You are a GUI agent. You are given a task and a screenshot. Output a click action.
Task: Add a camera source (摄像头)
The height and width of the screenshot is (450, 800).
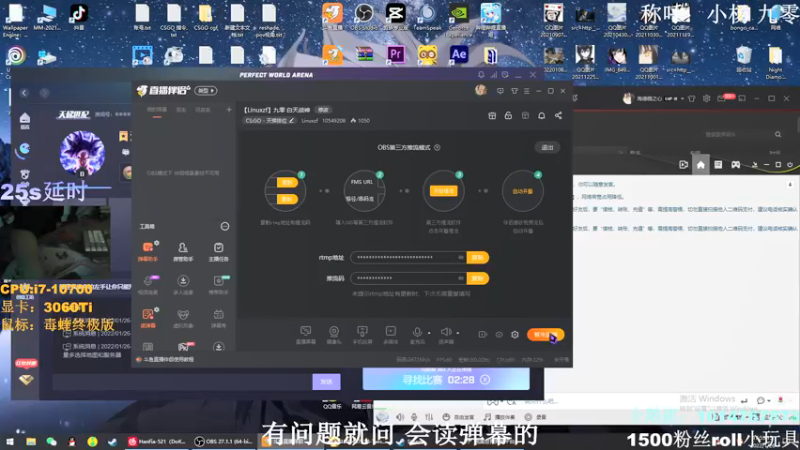[334, 335]
